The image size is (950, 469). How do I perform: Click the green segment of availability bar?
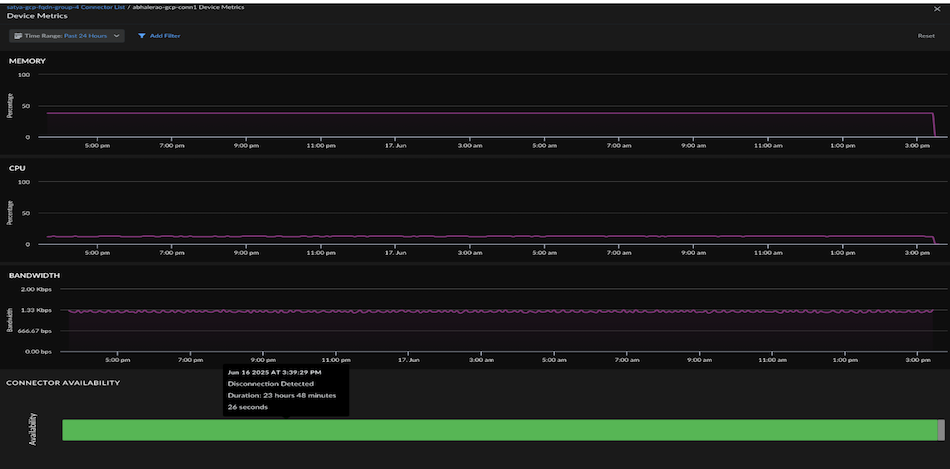[498, 430]
